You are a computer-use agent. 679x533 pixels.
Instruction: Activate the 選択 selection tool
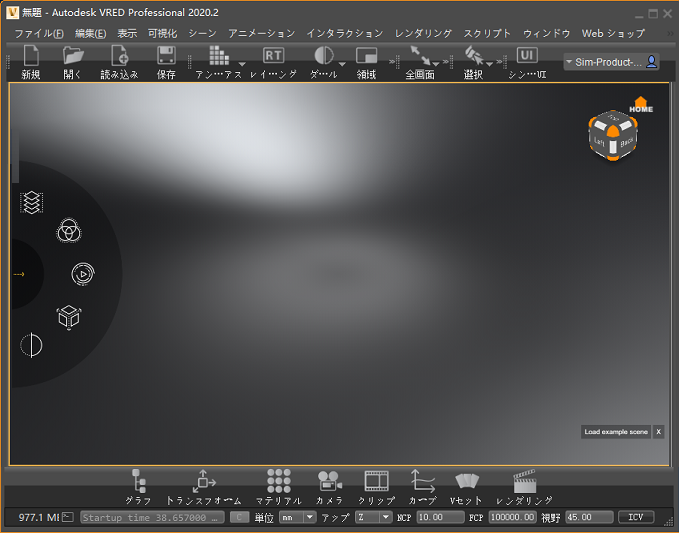coord(474,55)
